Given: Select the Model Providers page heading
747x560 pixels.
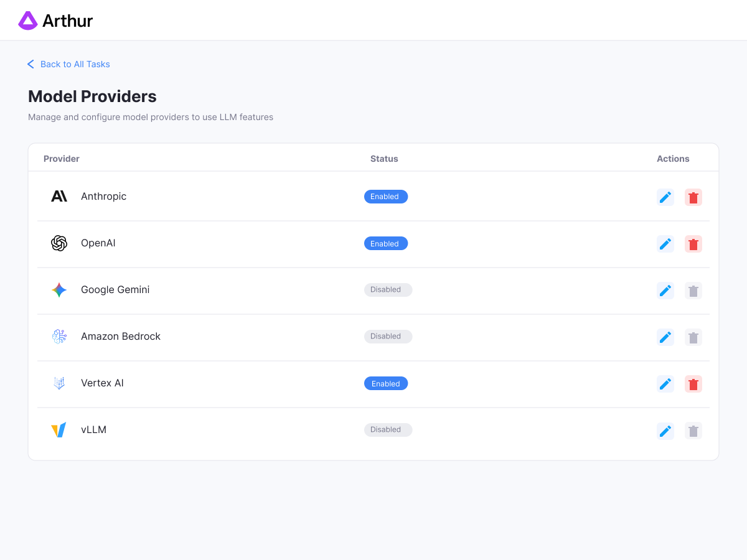Looking at the screenshot, I should (92, 96).
